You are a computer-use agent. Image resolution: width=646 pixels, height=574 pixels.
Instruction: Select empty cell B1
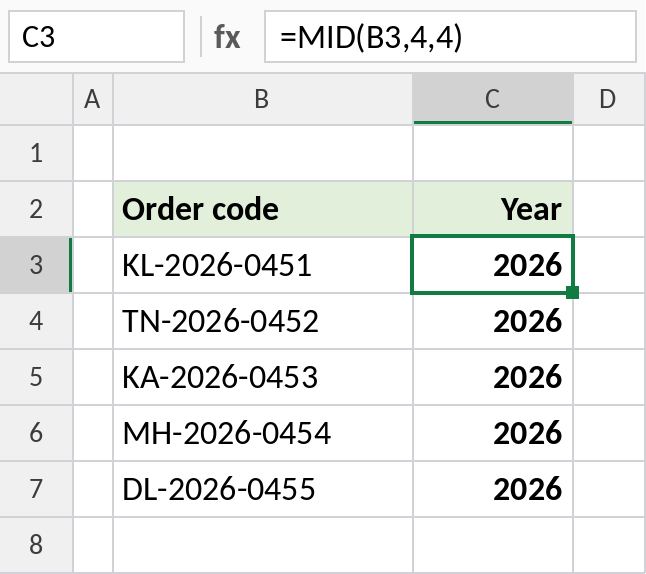point(263,153)
